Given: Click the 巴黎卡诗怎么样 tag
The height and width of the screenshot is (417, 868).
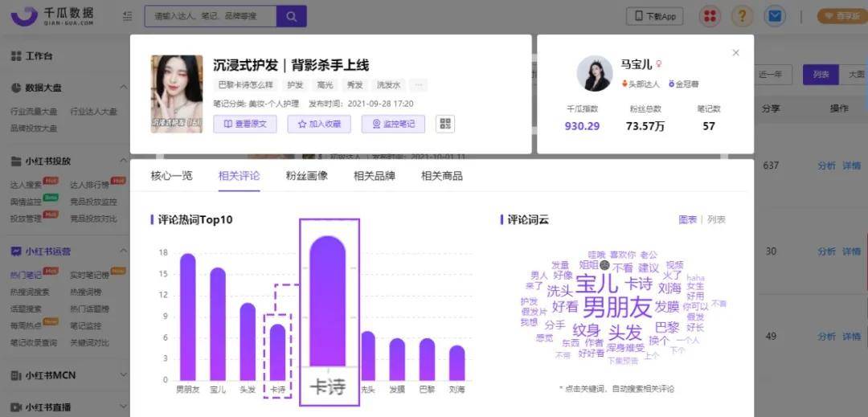Looking at the screenshot, I should (x=246, y=85).
